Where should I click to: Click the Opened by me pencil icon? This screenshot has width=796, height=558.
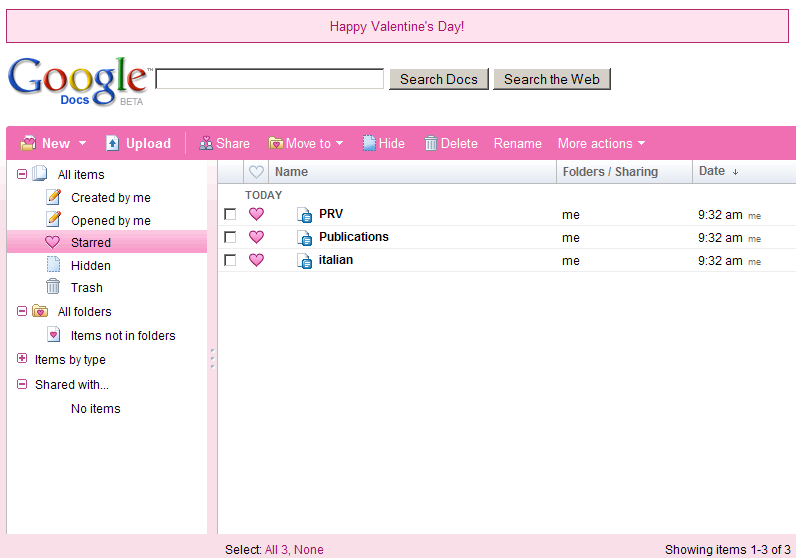click(53, 219)
